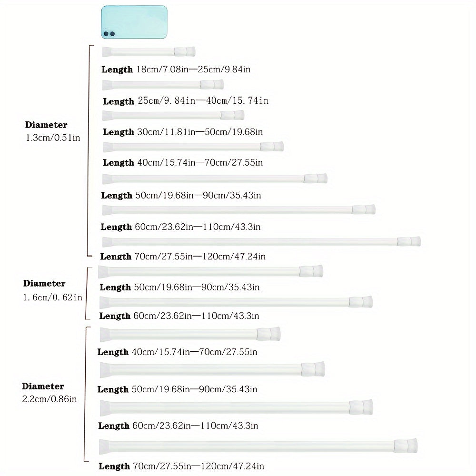Click the light blue phone image
Viewport: 476px width, 476px height.
pos(134,22)
